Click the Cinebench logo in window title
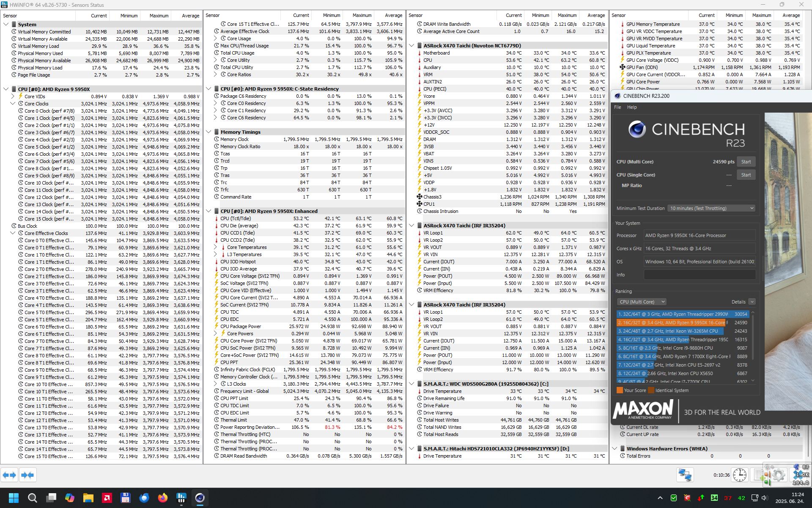812x508 pixels. (x=617, y=96)
